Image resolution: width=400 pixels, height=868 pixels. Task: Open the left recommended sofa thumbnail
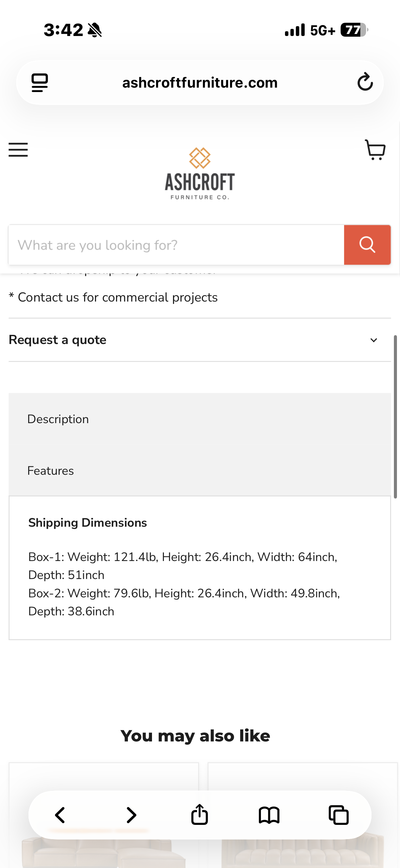pos(104,815)
